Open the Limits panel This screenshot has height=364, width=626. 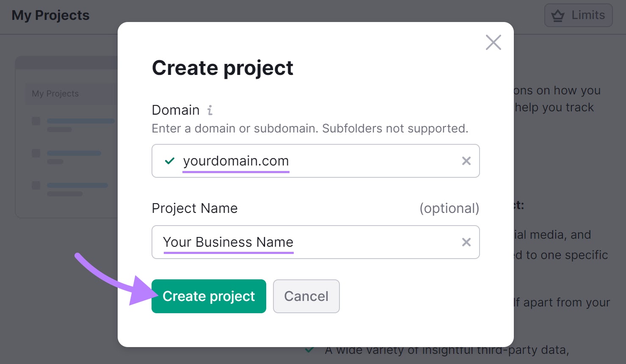pyautogui.click(x=578, y=15)
